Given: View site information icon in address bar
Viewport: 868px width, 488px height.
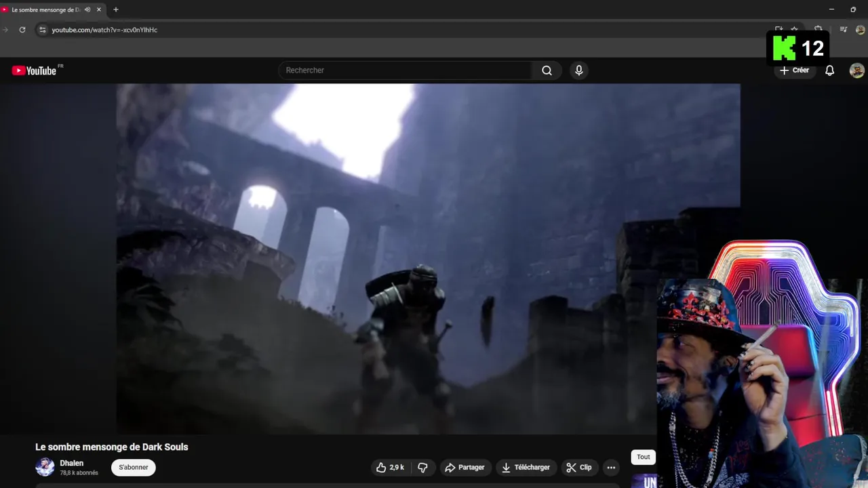Looking at the screenshot, I should pyautogui.click(x=42, y=30).
